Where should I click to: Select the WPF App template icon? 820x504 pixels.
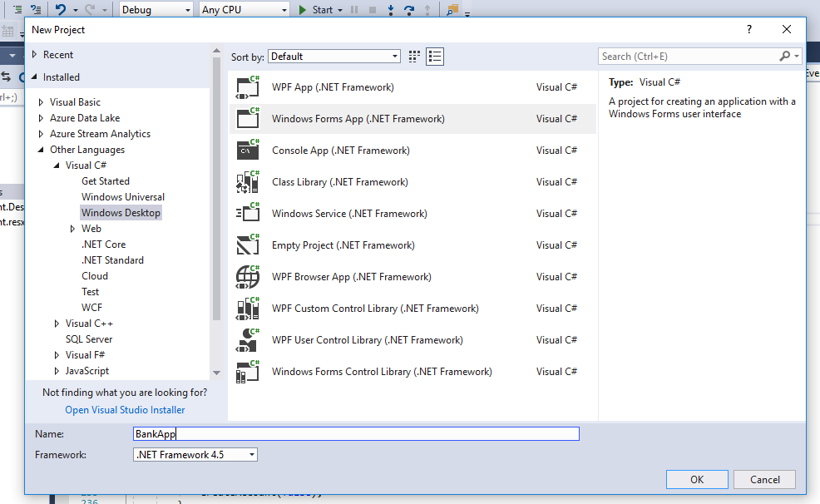tap(248, 86)
